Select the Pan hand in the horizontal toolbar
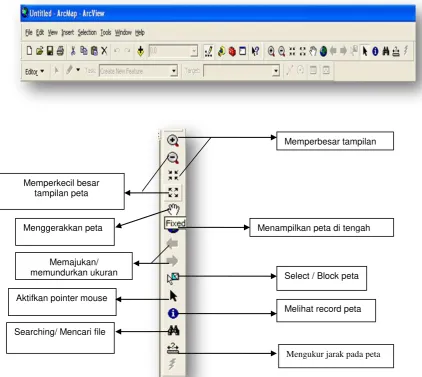 click(313, 51)
